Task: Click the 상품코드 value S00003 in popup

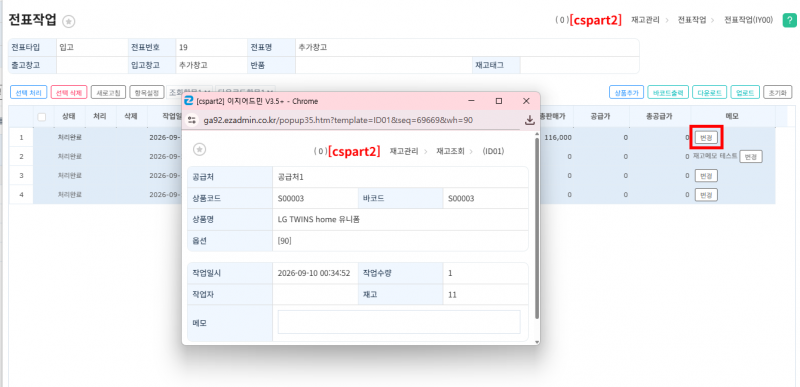Action: tap(291, 198)
